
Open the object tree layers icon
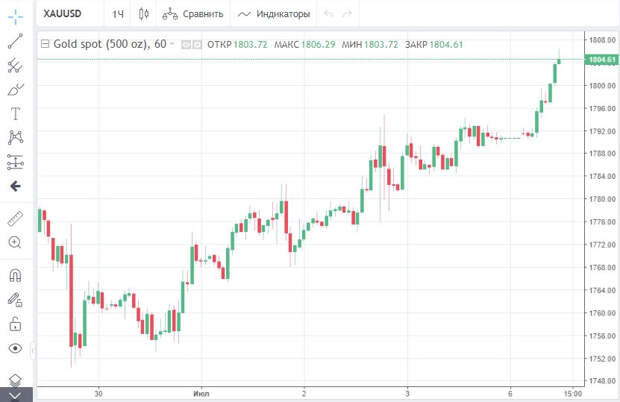click(15, 380)
